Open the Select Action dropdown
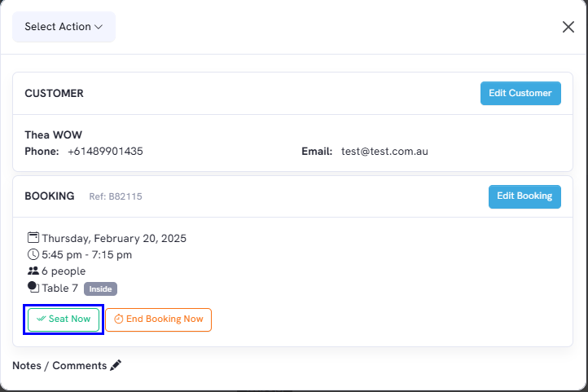 click(x=64, y=27)
